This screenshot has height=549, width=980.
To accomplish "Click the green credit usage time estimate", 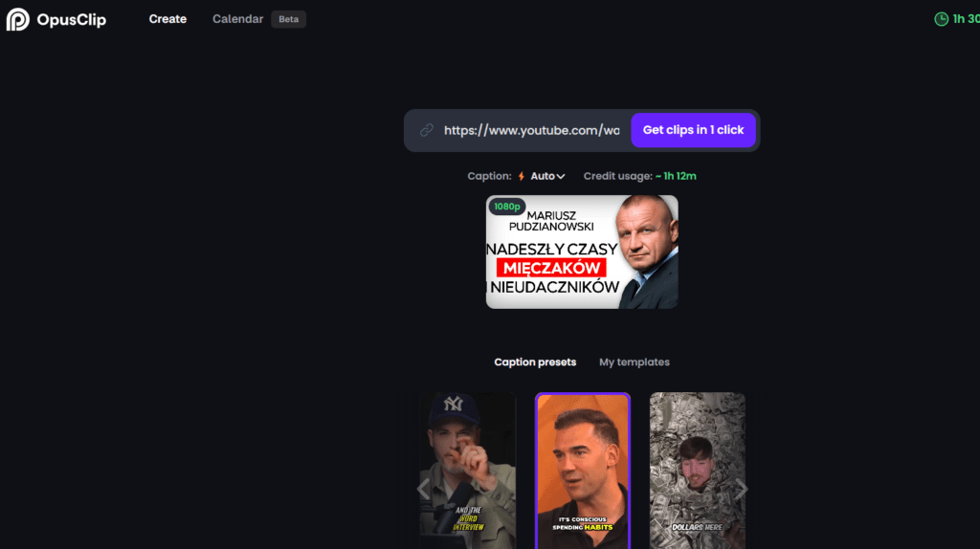I will pos(676,176).
